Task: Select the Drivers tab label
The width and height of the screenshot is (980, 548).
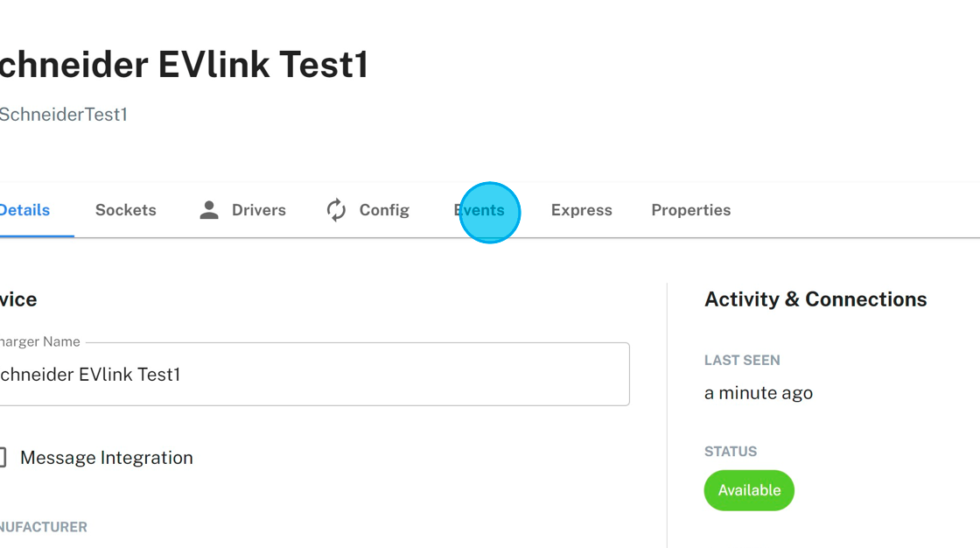Action: pyautogui.click(x=258, y=210)
